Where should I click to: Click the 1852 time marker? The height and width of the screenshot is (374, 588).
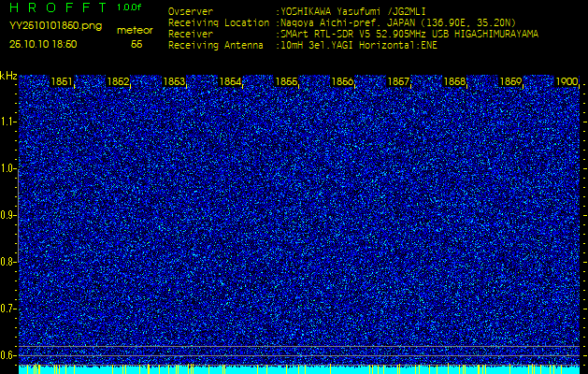[x=118, y=81]
